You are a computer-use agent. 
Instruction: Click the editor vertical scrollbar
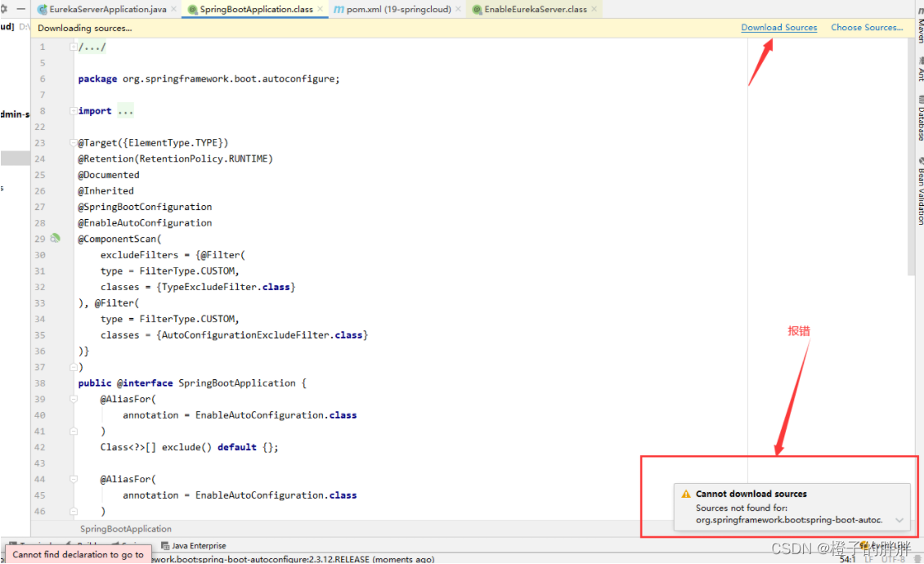(x=911, y=156)
